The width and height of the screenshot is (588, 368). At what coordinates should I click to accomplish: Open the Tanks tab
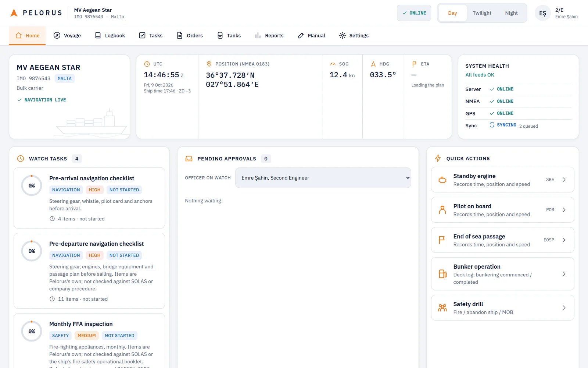click(229, 36)
